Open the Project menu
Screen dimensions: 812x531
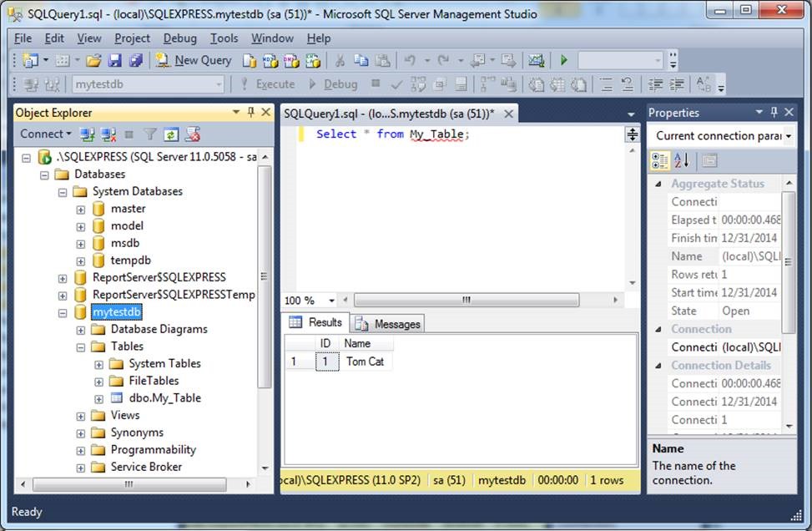click(x=132, y=38)
